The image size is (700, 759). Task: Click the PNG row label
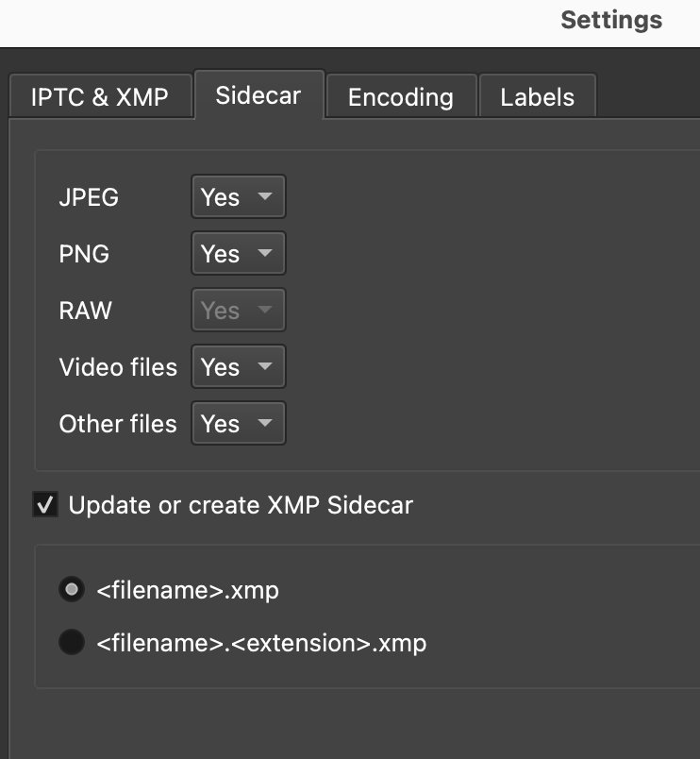coord(84,254)
